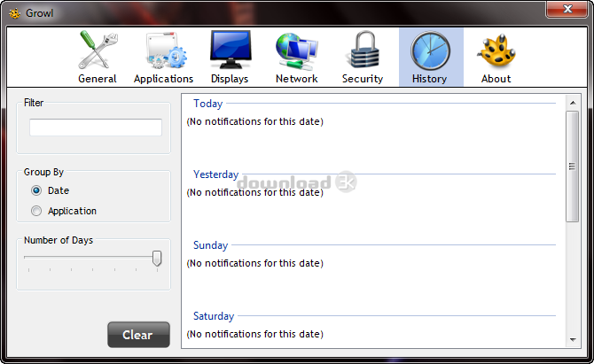Switch to the Security tab label
Screen dimensions: 594x364
point(363,79)
